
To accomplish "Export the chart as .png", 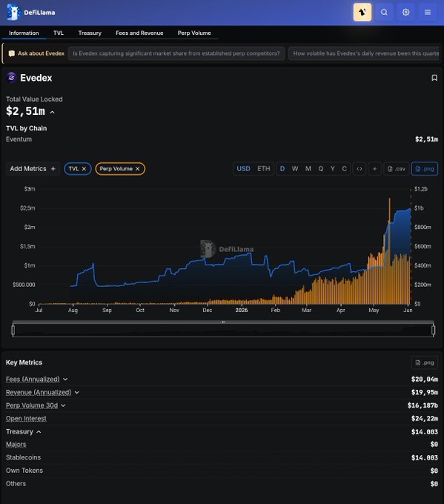I will [425, 169].
